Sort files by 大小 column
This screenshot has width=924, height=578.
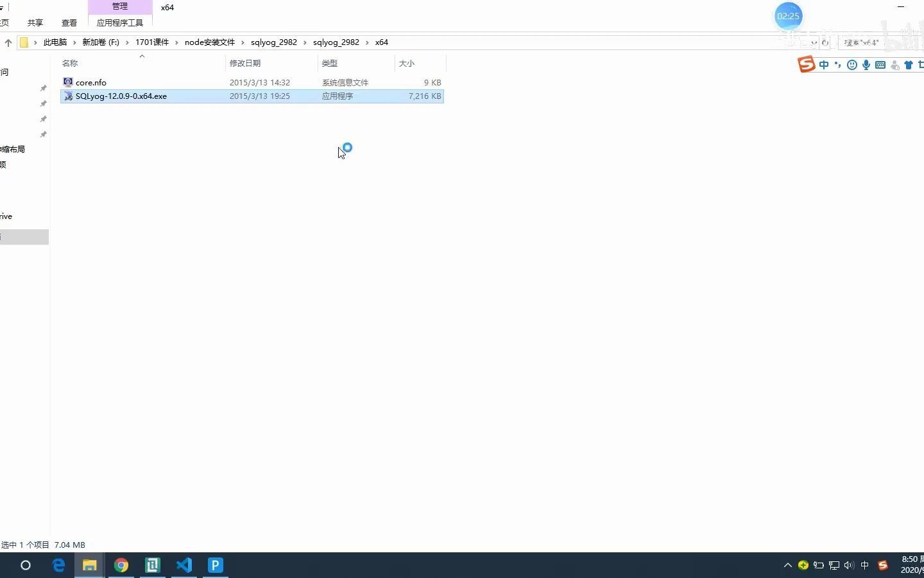[407, 63]
